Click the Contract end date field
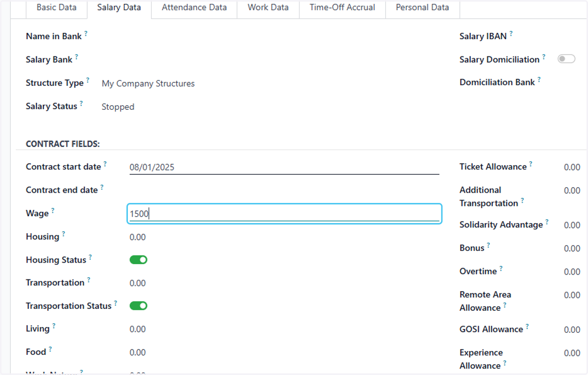This screenshot has height=375, width=588. point(284,190)
